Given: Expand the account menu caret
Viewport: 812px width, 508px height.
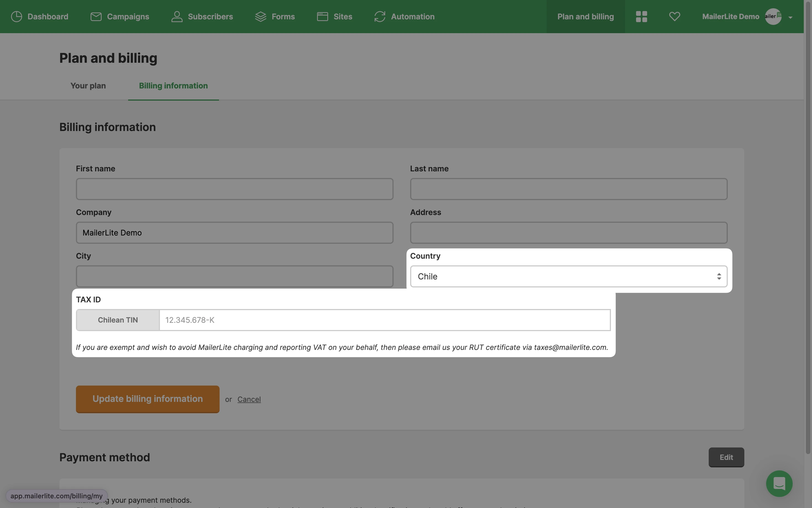Looking at the screenshot, I should click(x=790, y=17).
